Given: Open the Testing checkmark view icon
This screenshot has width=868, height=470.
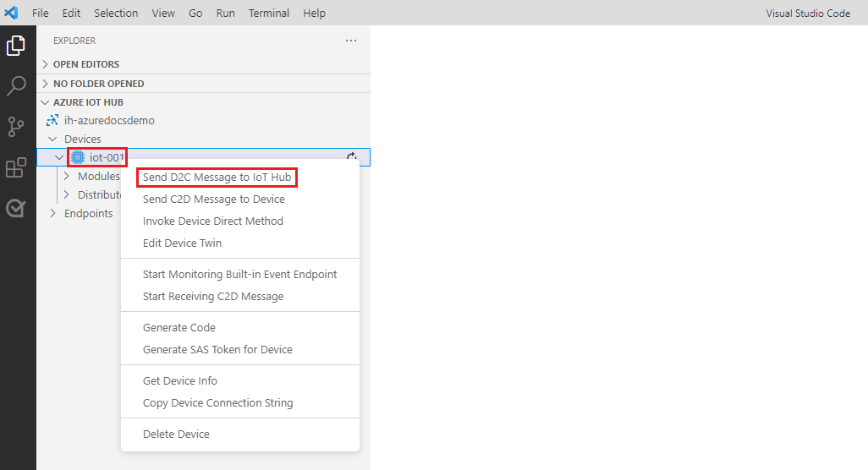Looking at the screenshot, I should pyautogui.click(x=16, y=208).
